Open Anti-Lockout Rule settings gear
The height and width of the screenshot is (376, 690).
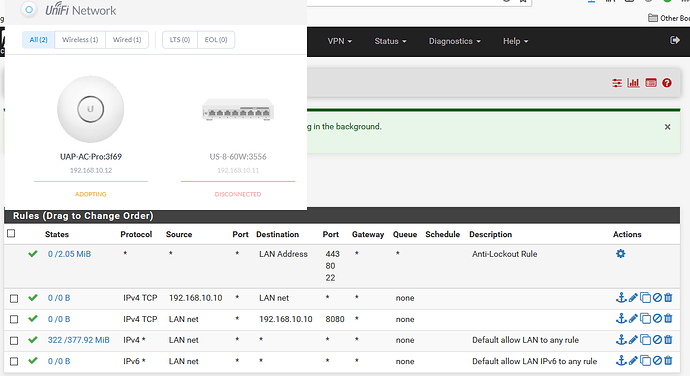point(620,254)
